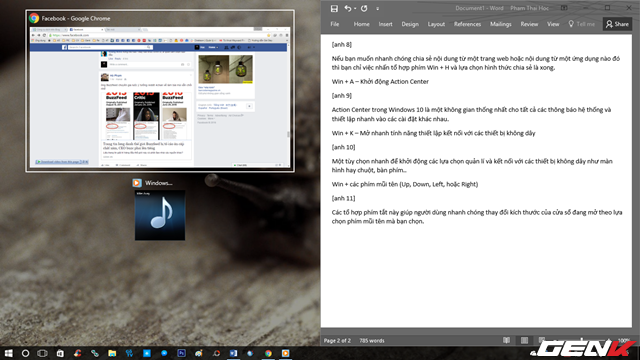The width and height of the screenshot is (640, 360).
Task: Open the Undo history dropdown arrow
Action: 355,9
